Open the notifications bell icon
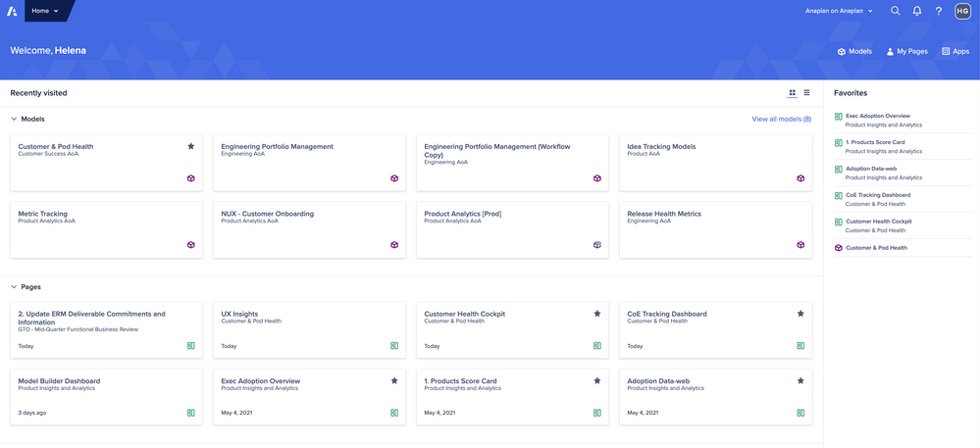This screenshot has height=448, width=980. 917,11
